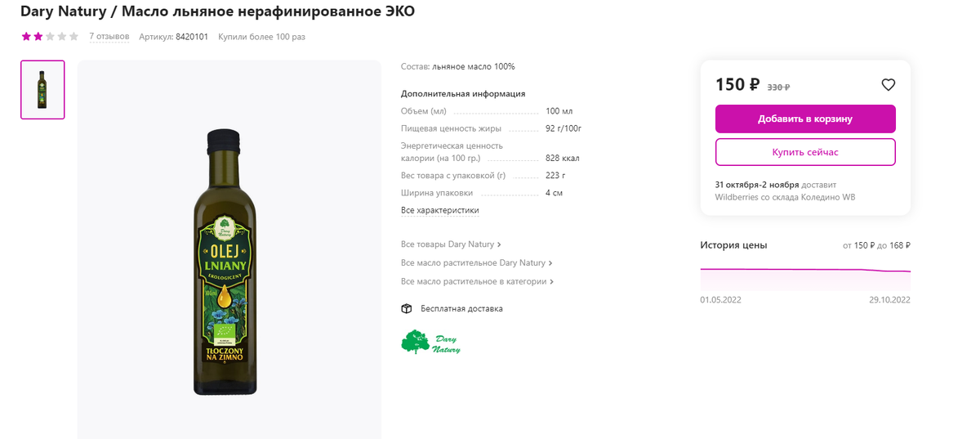The width and height of the screenshot is (980, 439).
Task: Click the '828 ккал' calorie value
Action: tap(562, 158)
